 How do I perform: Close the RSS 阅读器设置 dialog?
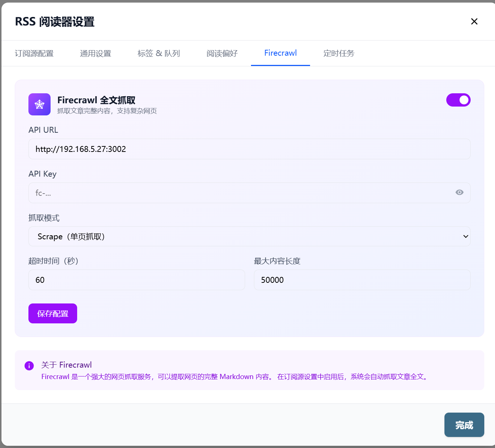(474, 21)
